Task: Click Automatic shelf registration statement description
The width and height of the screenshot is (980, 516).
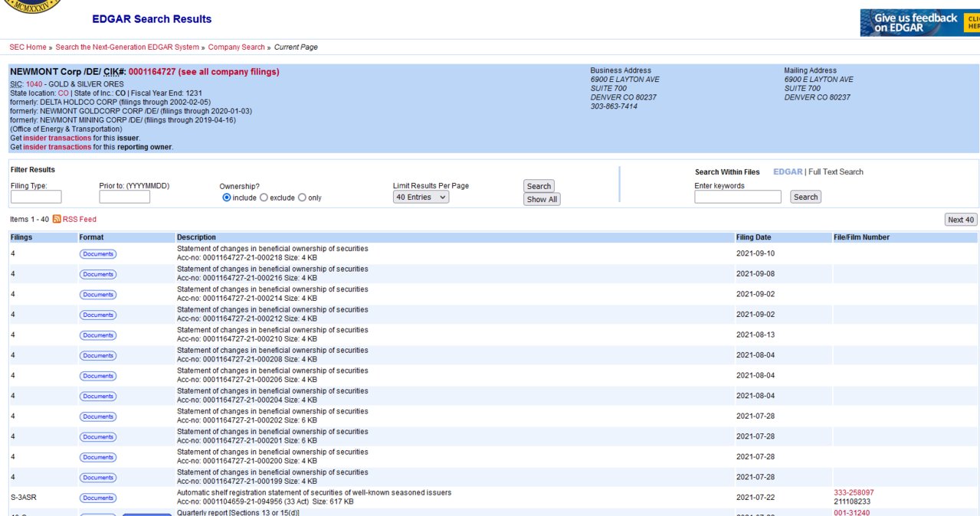Action: pos(314,493)
